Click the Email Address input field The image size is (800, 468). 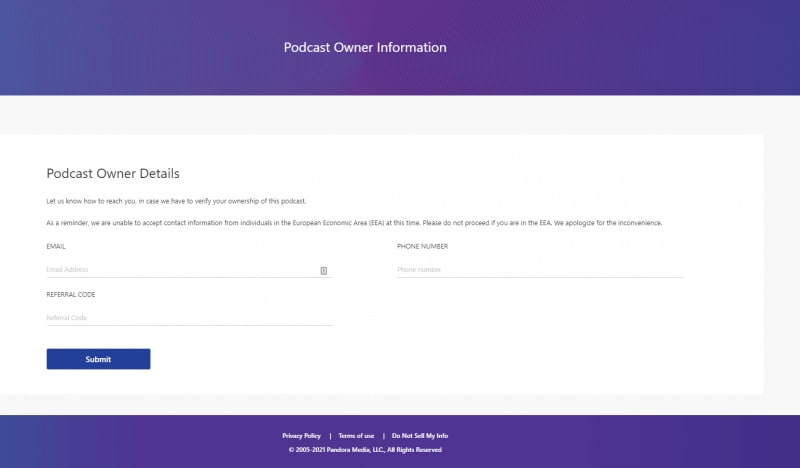pos(189,269)
